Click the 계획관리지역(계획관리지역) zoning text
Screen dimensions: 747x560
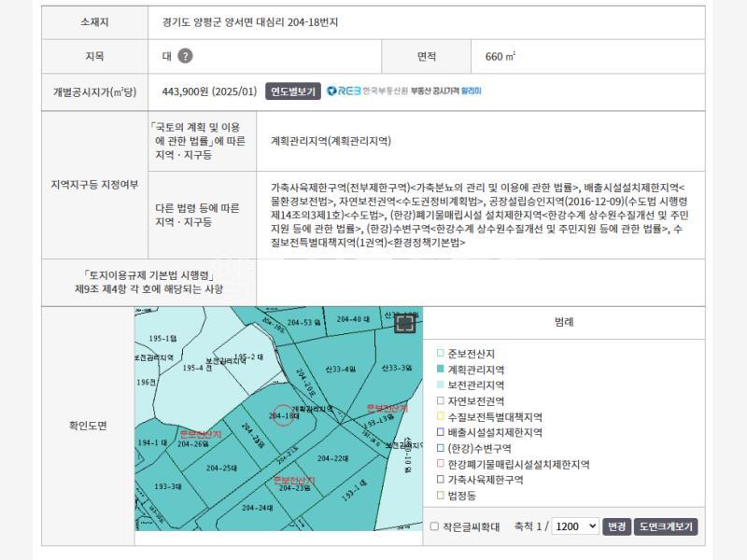click(x=331, y=141)
